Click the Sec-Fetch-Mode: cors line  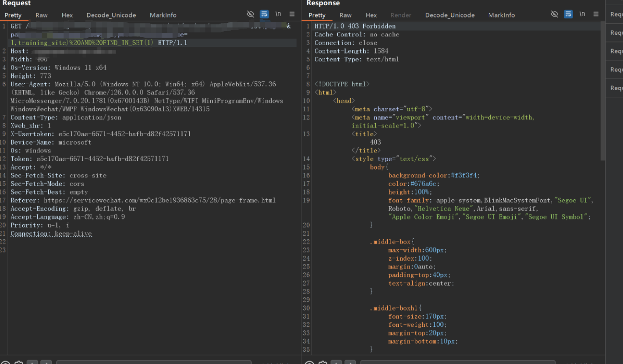47,184
